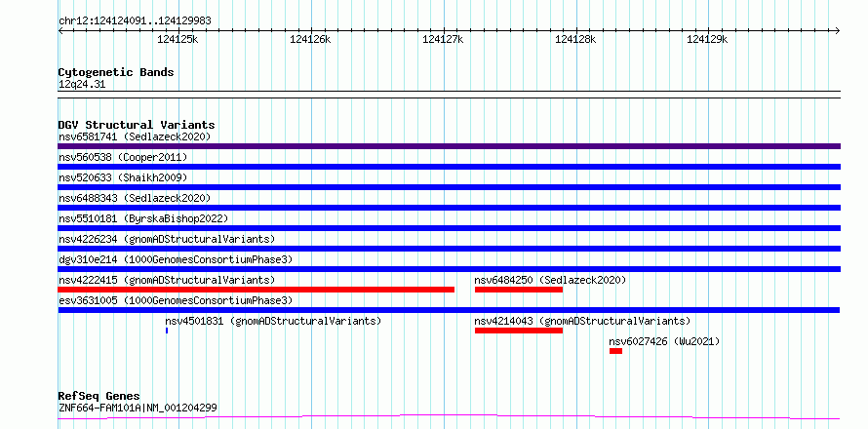868x429 pixels.
Task: Click the pink ZNF664-FAM101A gene line
Action: 449,417
